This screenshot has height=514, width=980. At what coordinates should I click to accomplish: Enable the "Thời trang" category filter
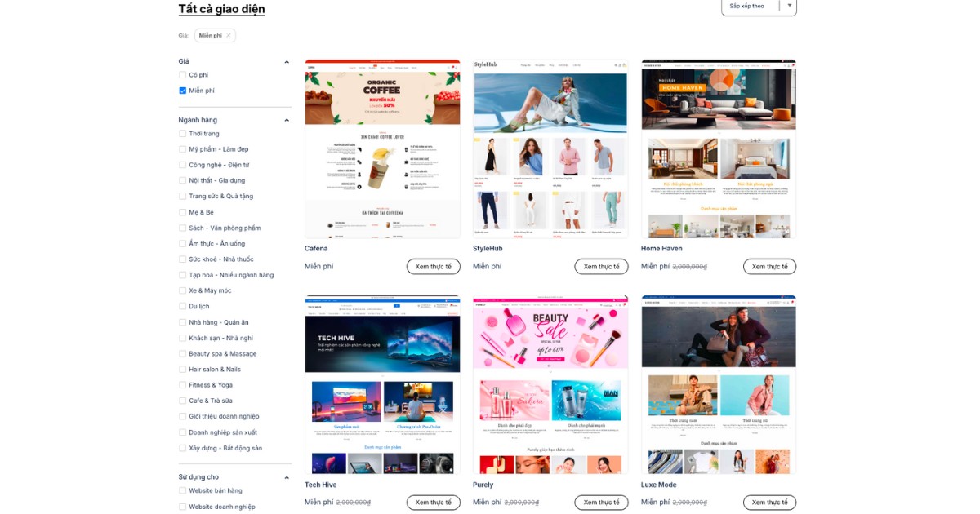pyautogui.click(x=181, y=133)
